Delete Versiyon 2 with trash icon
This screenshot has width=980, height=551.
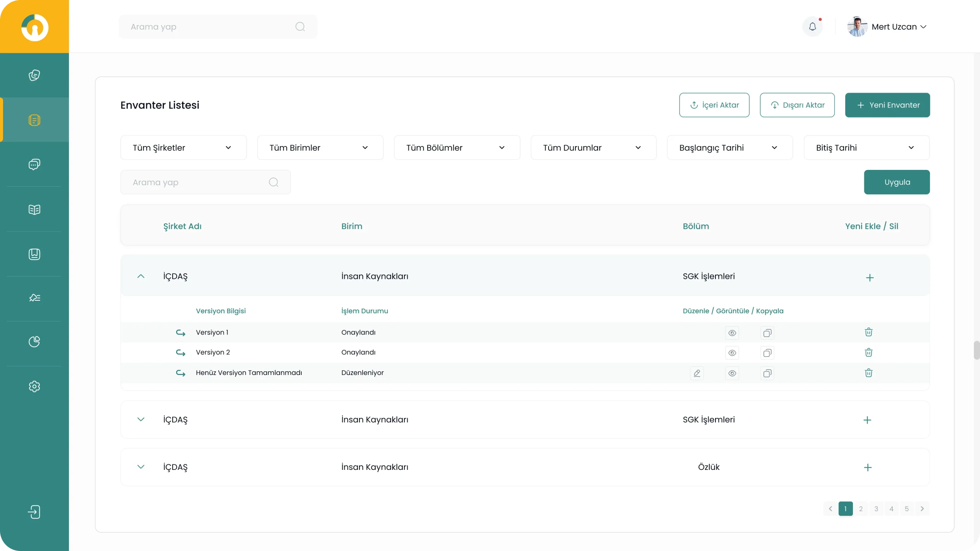click(x=869, y=352)
